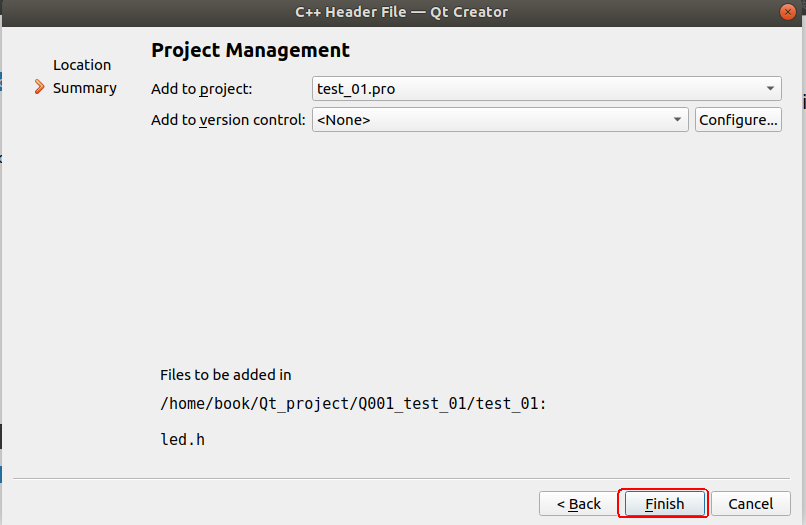
Task: Click the /home/book/Qt_project path text
Action: 353,404
